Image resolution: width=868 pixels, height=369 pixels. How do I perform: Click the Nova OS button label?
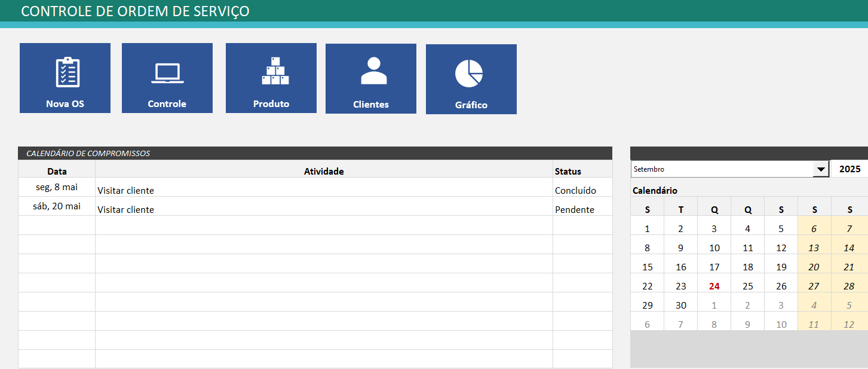65,103
